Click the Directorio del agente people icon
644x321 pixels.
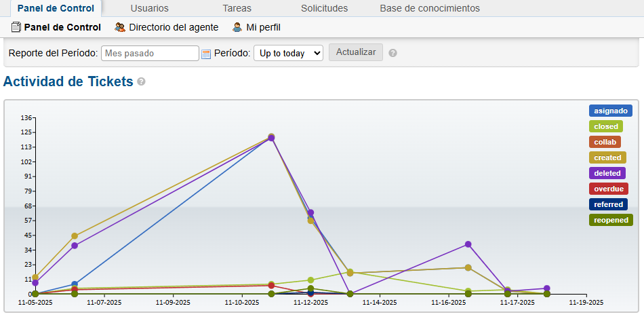[120, 28]
